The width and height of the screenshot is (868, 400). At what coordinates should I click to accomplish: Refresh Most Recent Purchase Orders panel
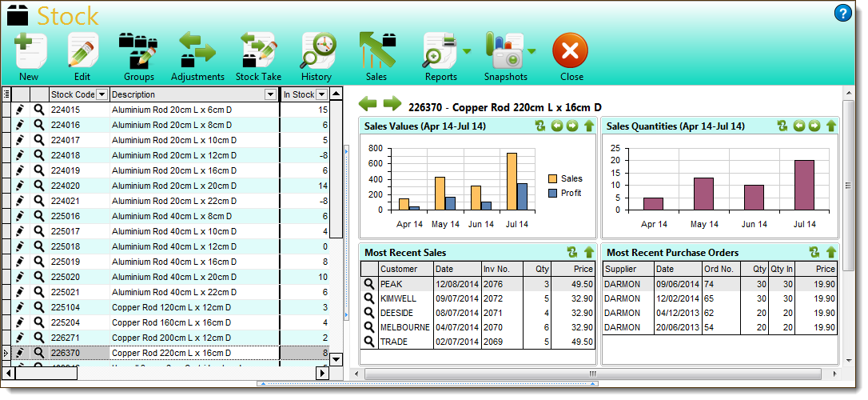pos(814,253)
